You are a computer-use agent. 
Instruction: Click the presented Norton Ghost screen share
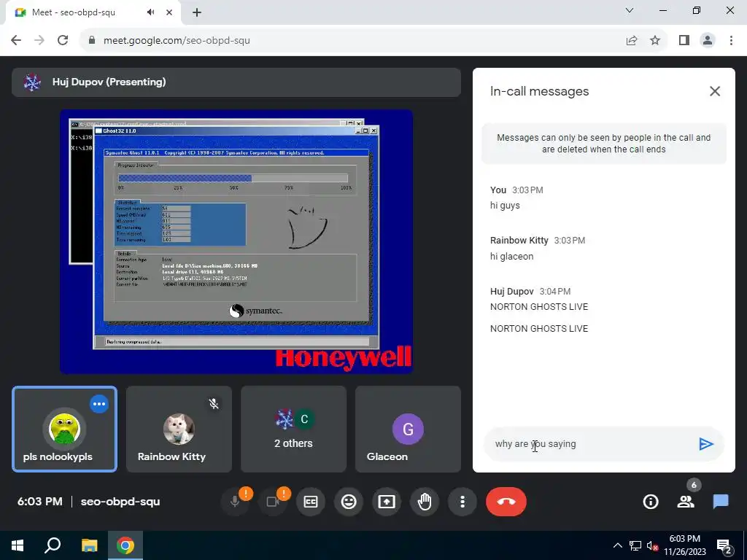[x=236, y=241]
